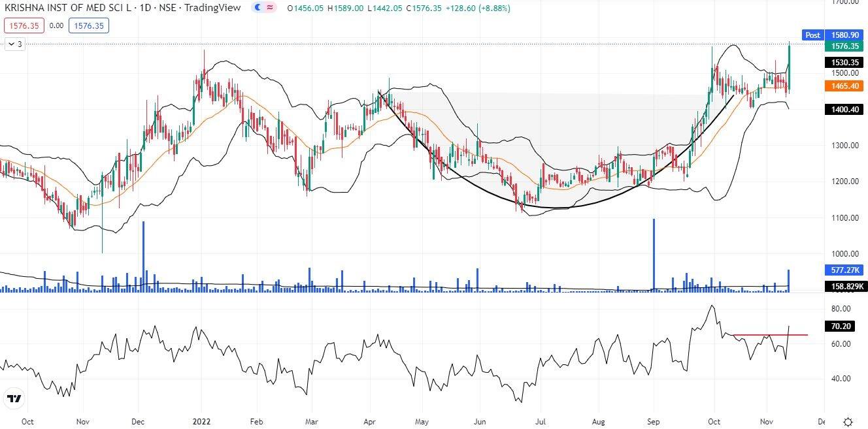Click the Jul label on the time axis
The width and height of the screenshot is (868, 429).
pyautogui.click(x=540, y=421)
